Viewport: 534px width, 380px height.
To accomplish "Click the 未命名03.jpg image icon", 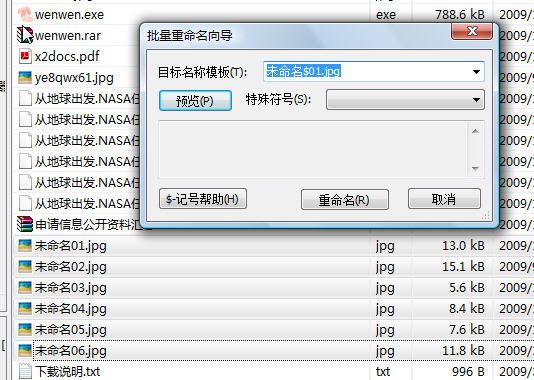I will click(x=25, y=288).
